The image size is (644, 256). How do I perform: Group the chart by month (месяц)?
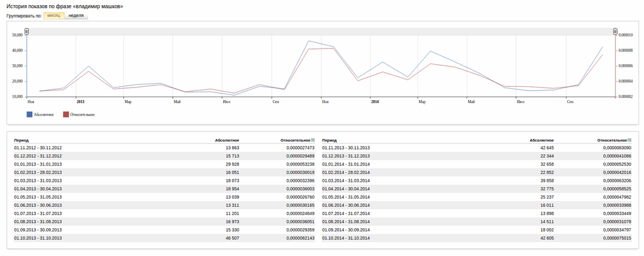click(54, 16)
